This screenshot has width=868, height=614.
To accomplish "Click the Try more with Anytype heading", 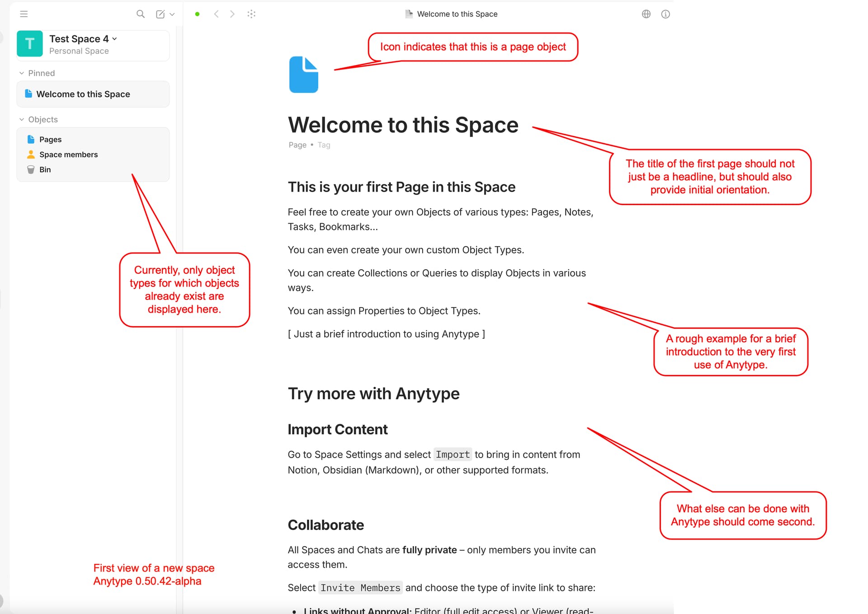I will 374,394.
